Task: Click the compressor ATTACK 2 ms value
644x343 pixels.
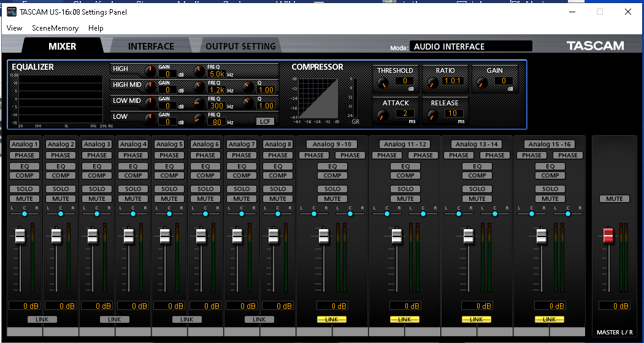Action: click(405, 113)
